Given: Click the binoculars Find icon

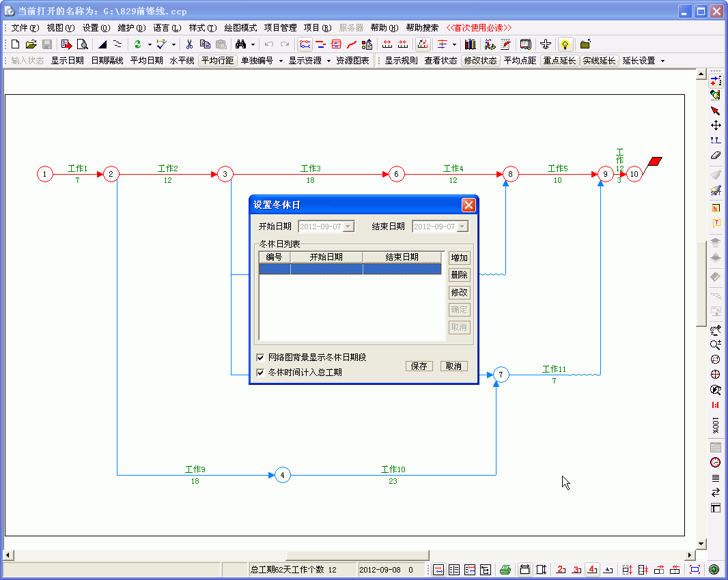Looking at the screenshot, I should pyautogui.click(x=240, y=44).
